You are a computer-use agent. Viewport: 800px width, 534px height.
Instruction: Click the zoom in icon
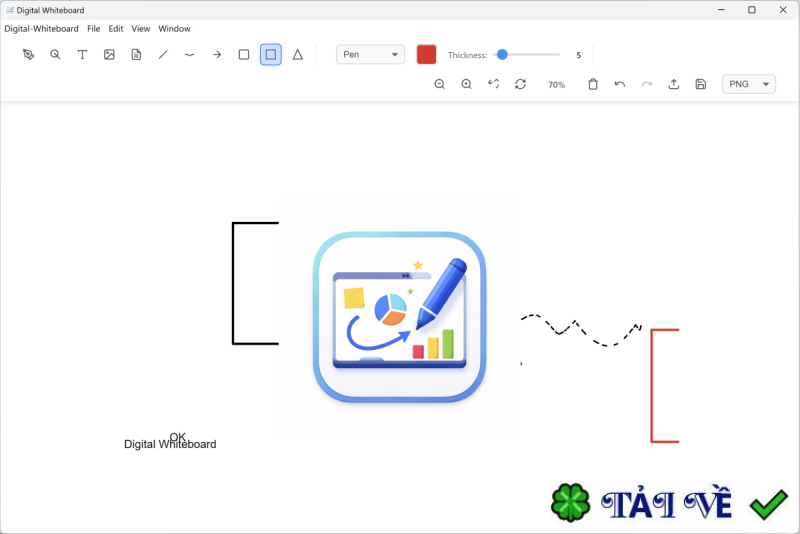click(466, 84)
